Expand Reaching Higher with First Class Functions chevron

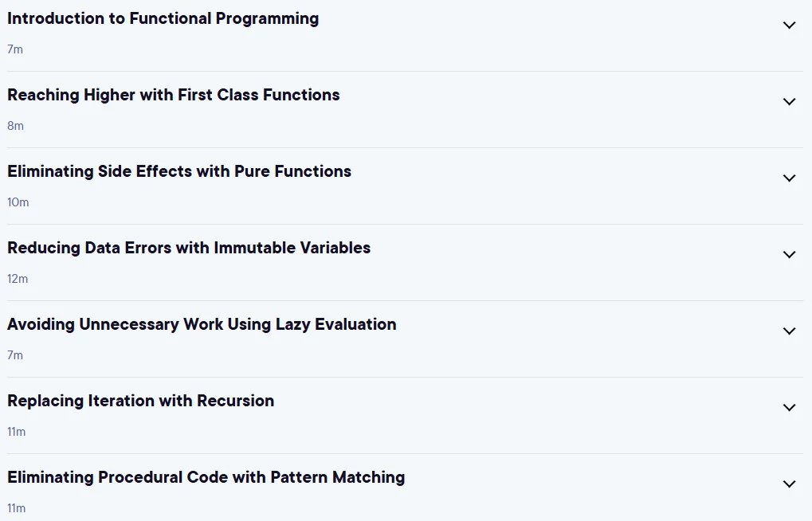[x=789, y=102]
